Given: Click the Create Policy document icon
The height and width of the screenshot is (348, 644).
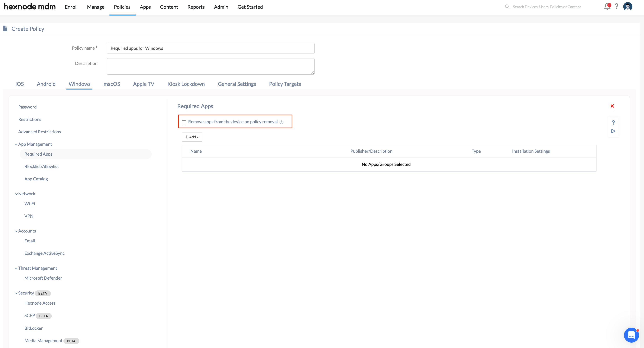Looking at the screenshot, I should click(x=5, y=28).
